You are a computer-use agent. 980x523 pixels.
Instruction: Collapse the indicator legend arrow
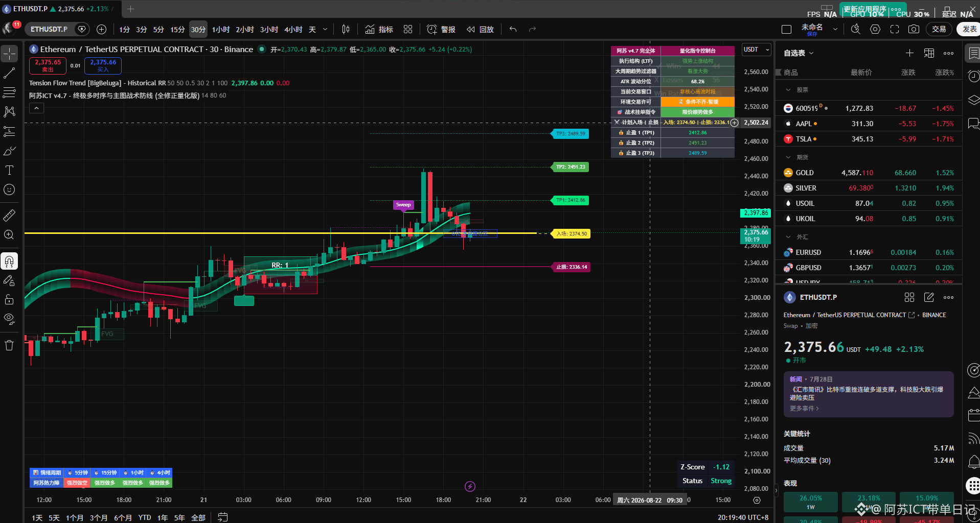tap(36, 108)
